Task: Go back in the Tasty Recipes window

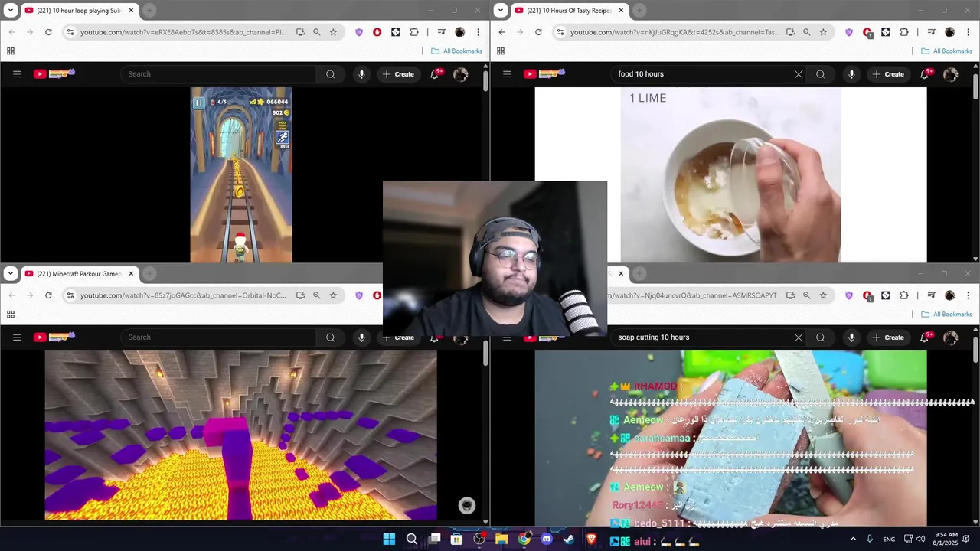Action: click(x=501, y=32)
